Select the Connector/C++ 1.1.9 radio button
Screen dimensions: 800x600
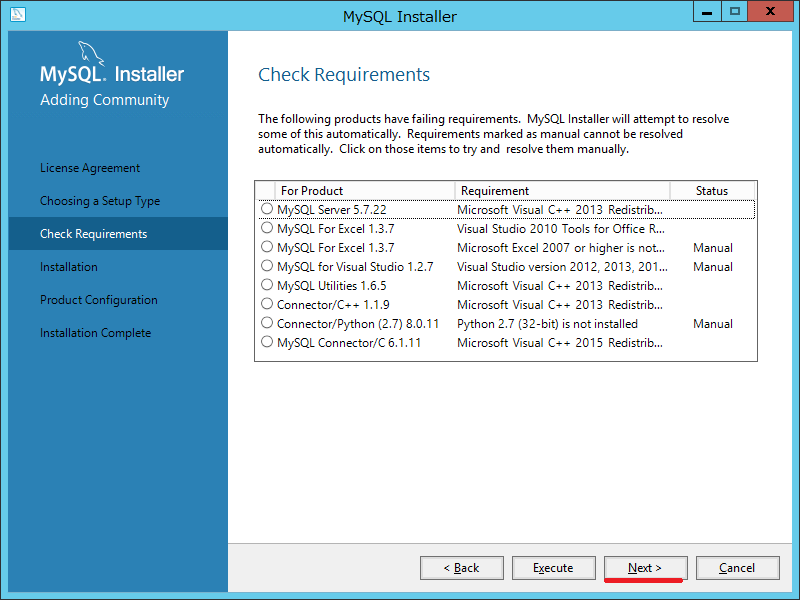pyautogui.click(x=267, y=304)
